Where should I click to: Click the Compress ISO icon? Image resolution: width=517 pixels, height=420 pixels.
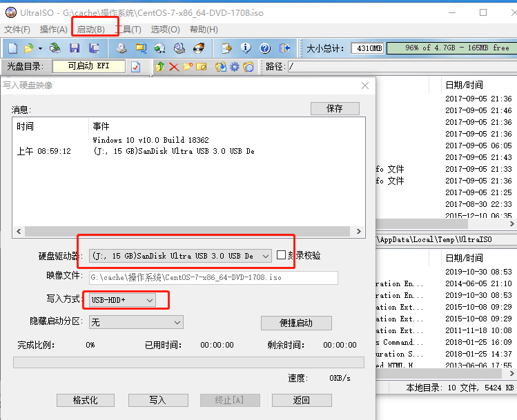(x=141, y=48)
